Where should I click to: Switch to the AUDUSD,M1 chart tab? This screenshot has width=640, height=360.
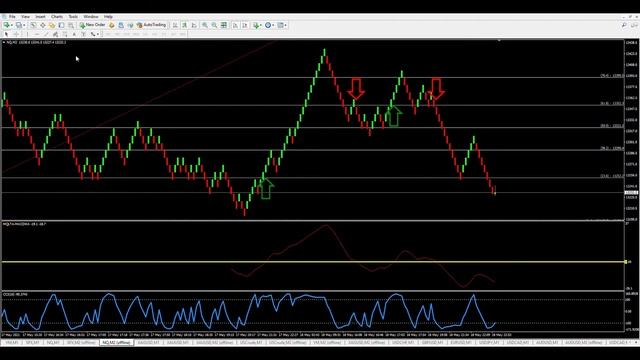(547, 342)
